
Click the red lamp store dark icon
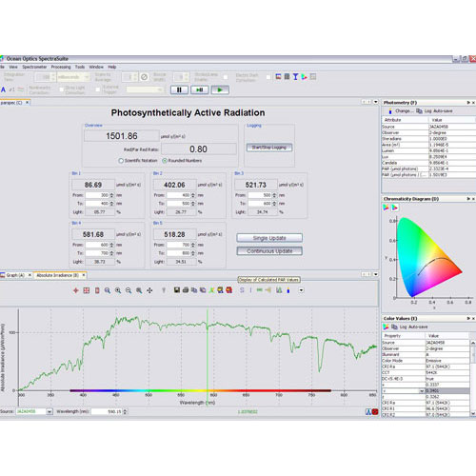(228, 290)
